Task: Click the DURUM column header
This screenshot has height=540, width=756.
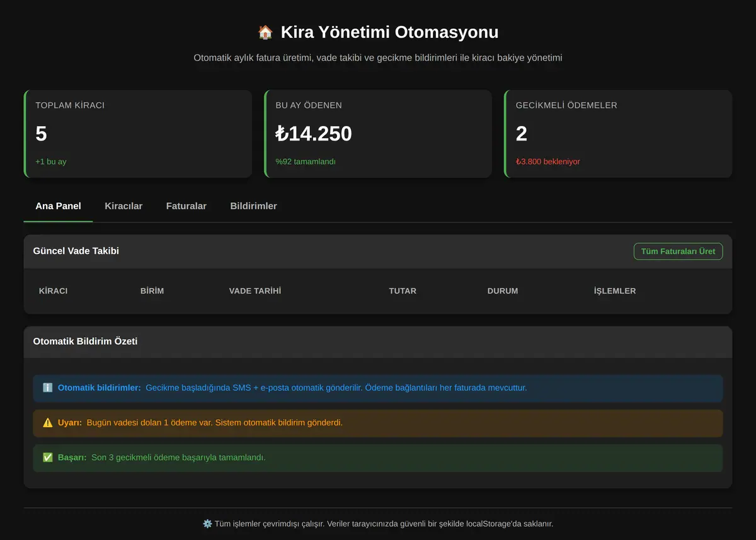Action: (503, 291)
